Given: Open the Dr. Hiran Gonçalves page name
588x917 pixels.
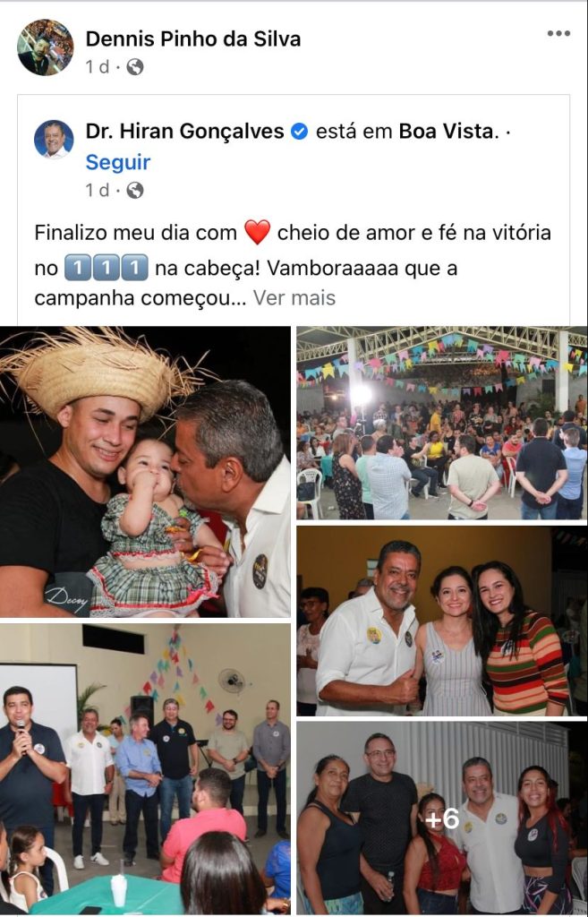Looking at the screenshot, I should point(184,131).
